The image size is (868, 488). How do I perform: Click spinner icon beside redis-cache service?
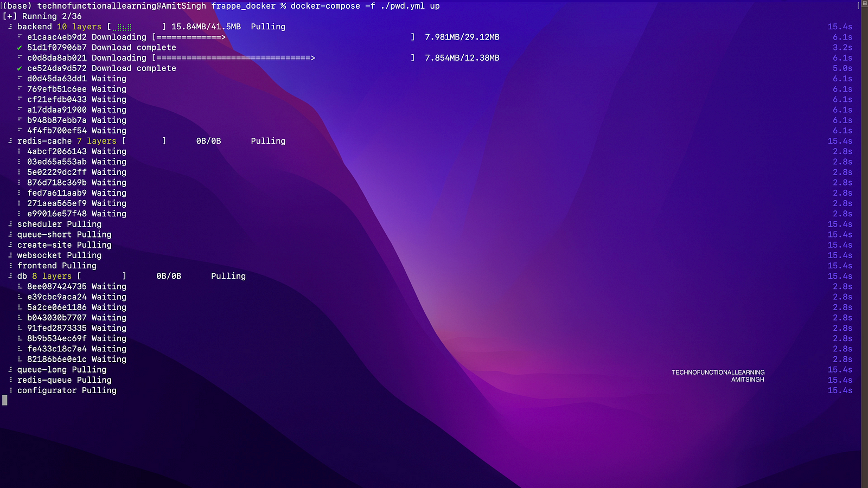[x=10, y=141]
